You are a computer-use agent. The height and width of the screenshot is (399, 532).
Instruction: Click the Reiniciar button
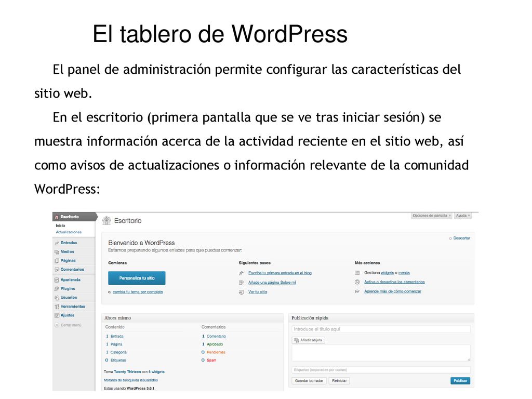(339, 381)
